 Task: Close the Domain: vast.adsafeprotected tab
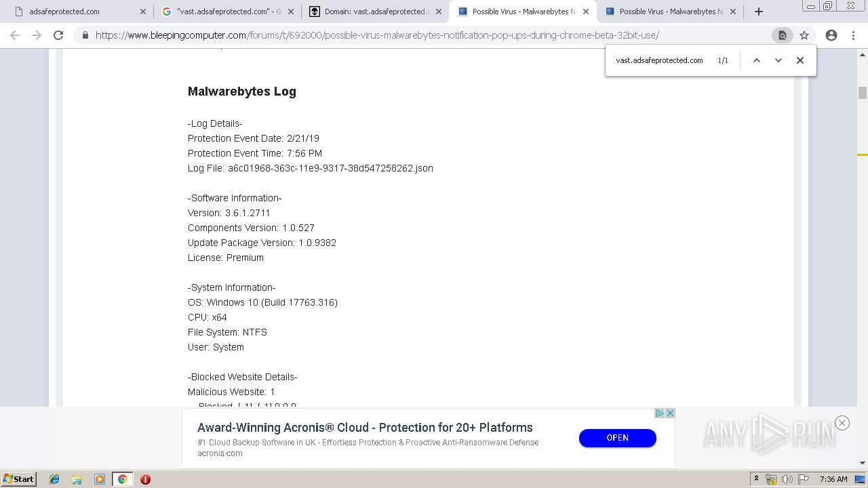click(x=438, y=12)
